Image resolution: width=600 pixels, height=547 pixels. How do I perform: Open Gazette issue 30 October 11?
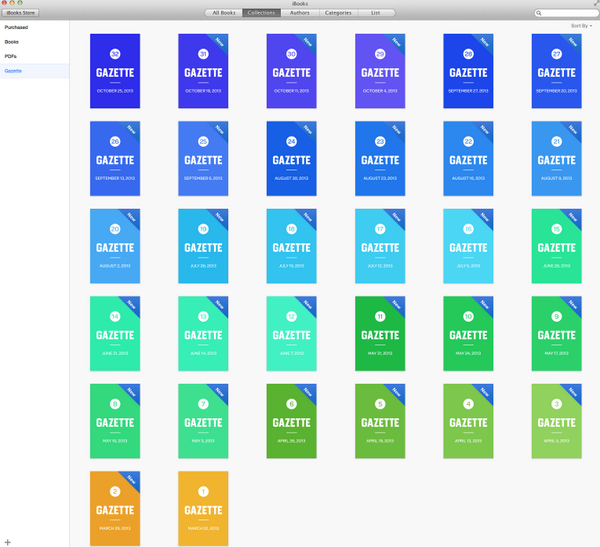pyautogui.click(x=292, y=71)
